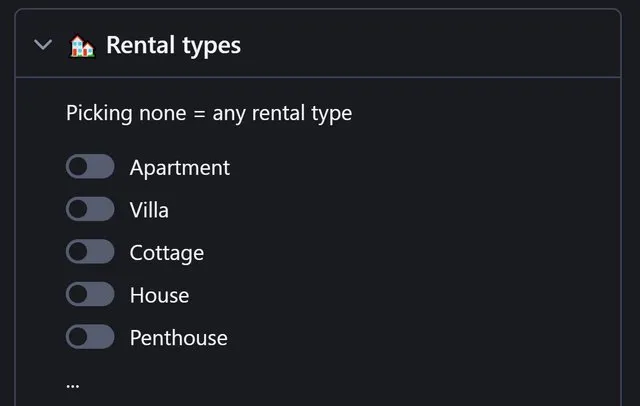Click the Rental types heading text
Viewport: 640px width, 406px height.
(173, 45)
